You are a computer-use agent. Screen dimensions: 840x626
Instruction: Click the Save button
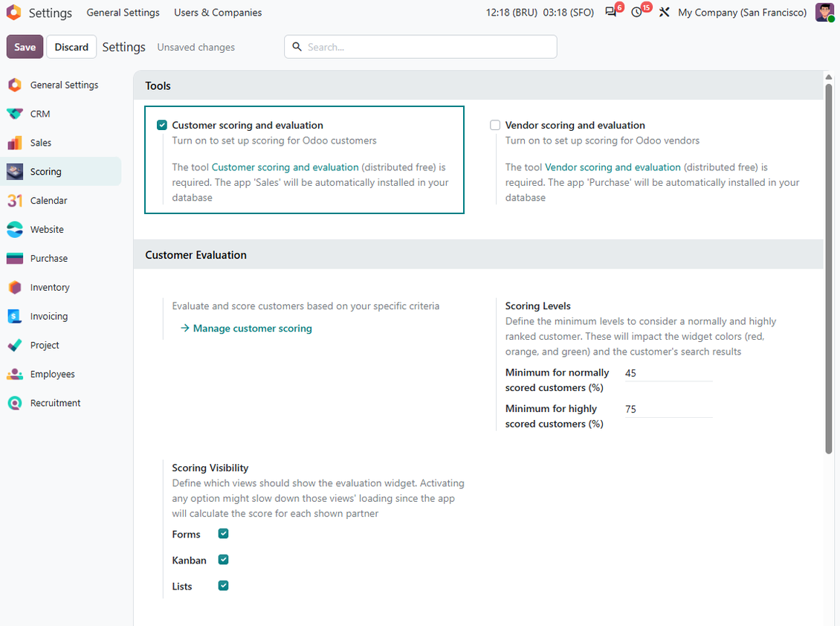coord(25,47)
